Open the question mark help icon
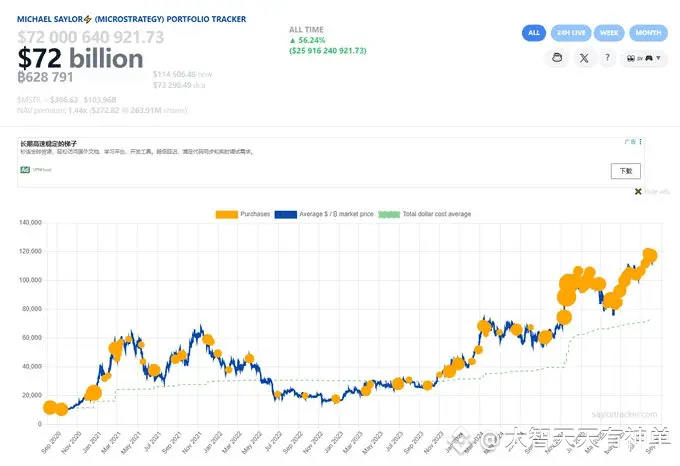 click(608, 58)
